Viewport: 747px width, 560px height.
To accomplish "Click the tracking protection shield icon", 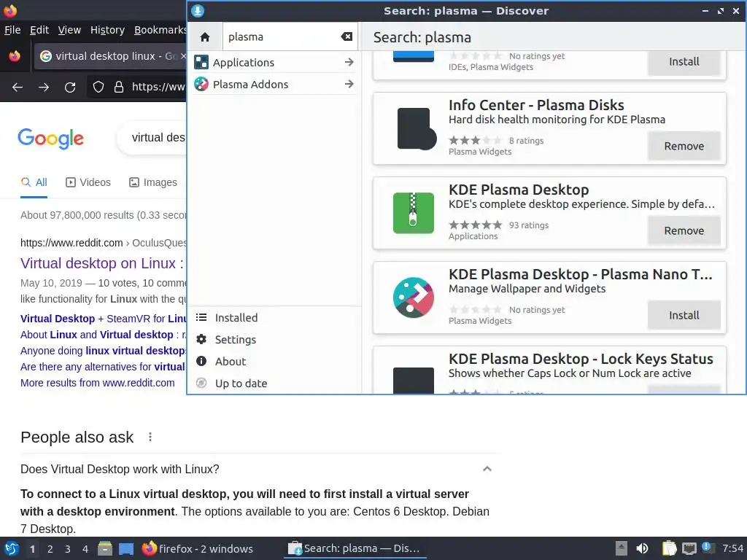I will click(98, 87).
